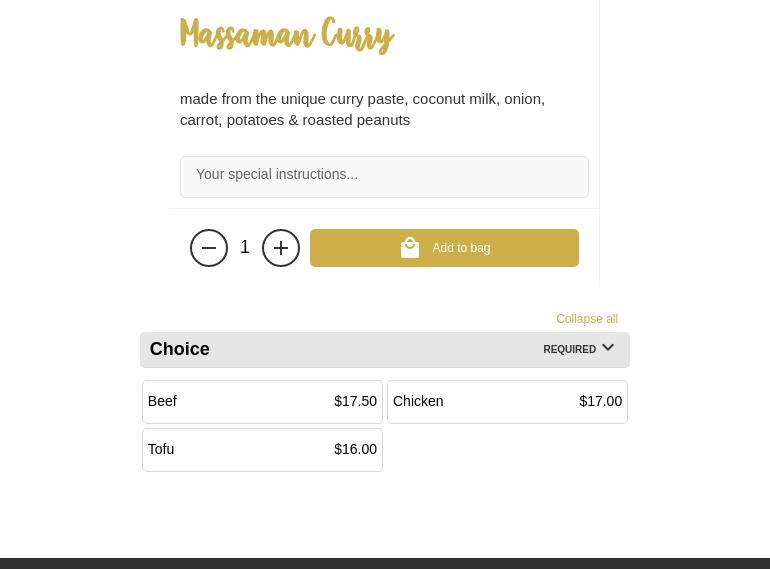Click the $17.00 Chicken price
Image resolution: width=770 pixels, height=569 pixels.
(x=600, y=402)
